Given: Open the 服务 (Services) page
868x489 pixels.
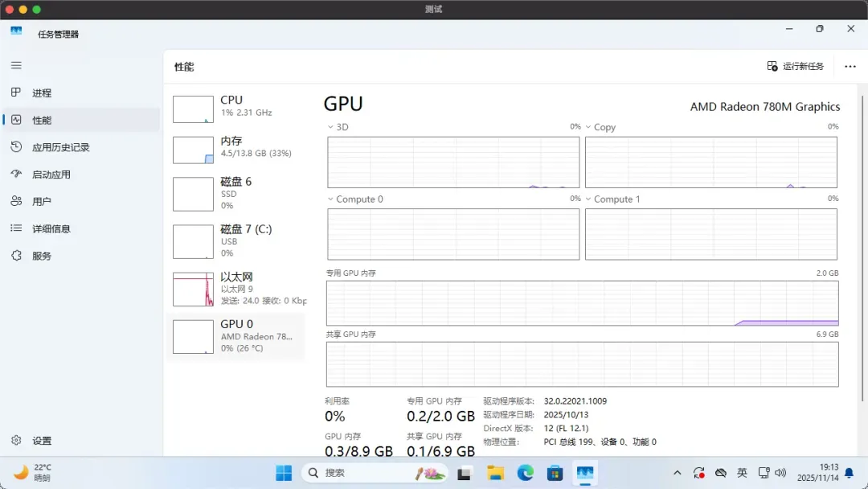Looking at the screenshot, I should [42, 256].
